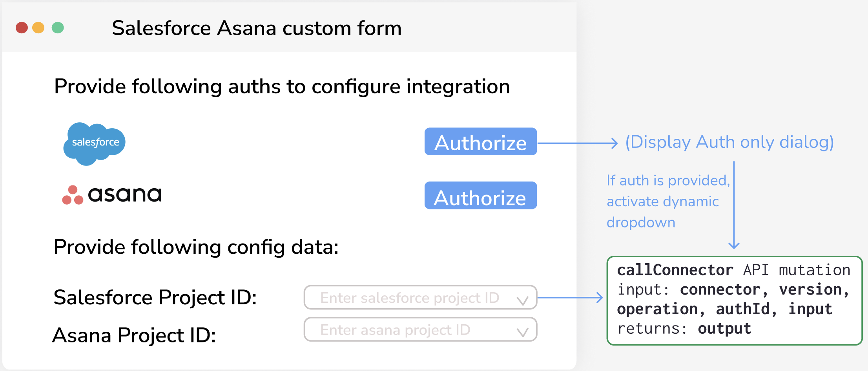
Task: Click the green maximize window dot
Action: (x=58, y=28)
